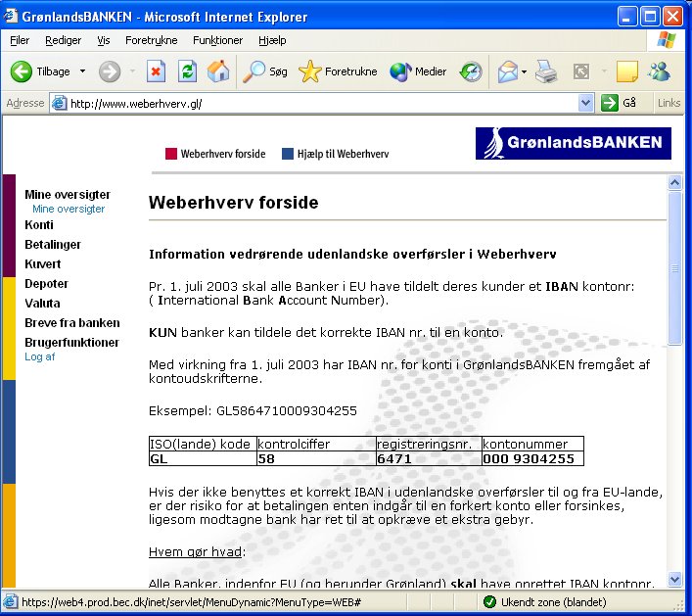Click the table cell 6471

pos(428,458)
